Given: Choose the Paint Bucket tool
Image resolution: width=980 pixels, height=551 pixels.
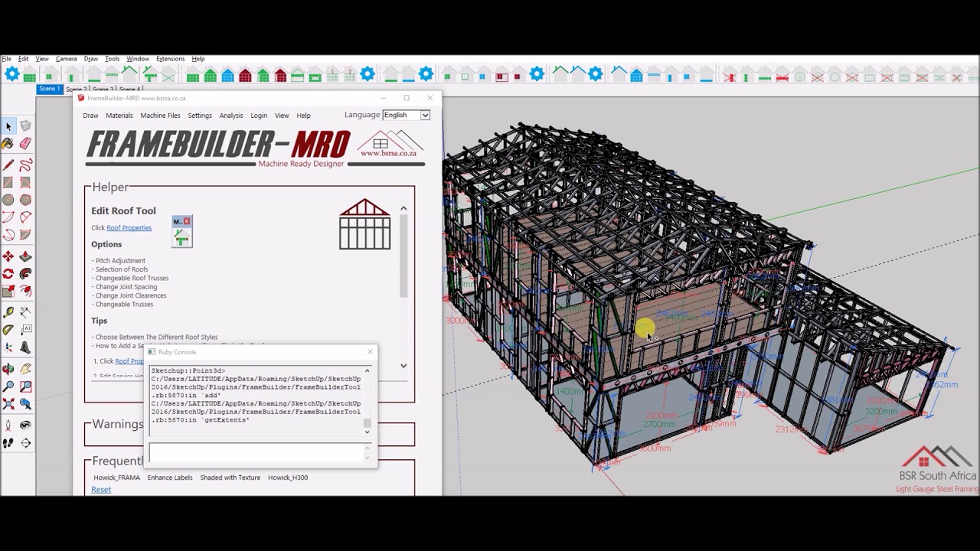Looking at the screenshot, I should [8, 143].
